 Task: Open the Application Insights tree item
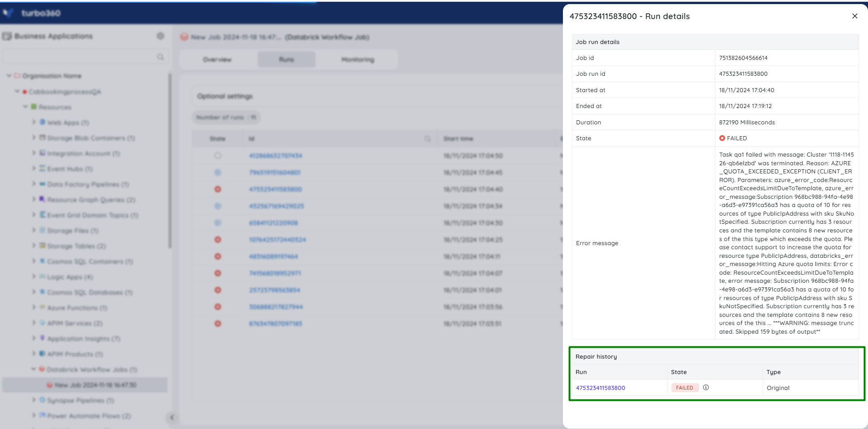(84, 339)
